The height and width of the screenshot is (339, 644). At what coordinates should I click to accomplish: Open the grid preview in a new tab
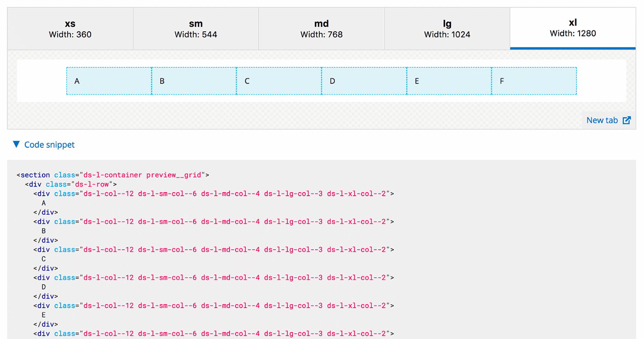coord(602,120)
